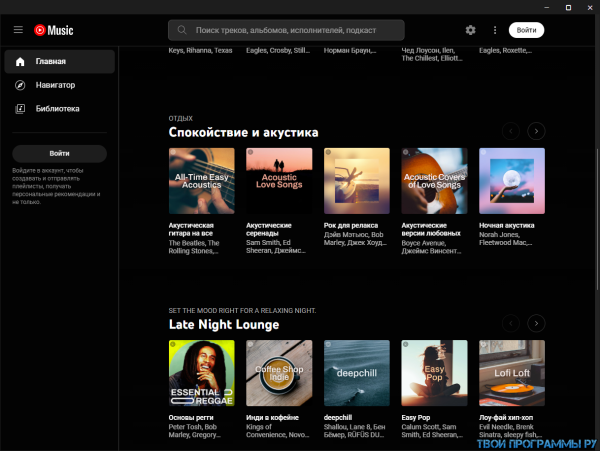
Task: Open Essential Reggae playlist cover
Action: 202,373
